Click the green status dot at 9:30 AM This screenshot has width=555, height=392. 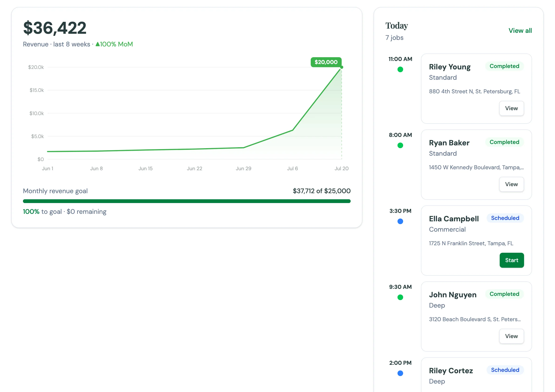click(400, 297)
